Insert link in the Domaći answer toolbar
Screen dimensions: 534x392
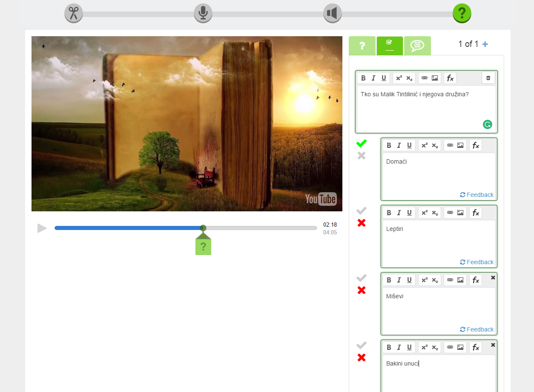pos(450,145)
